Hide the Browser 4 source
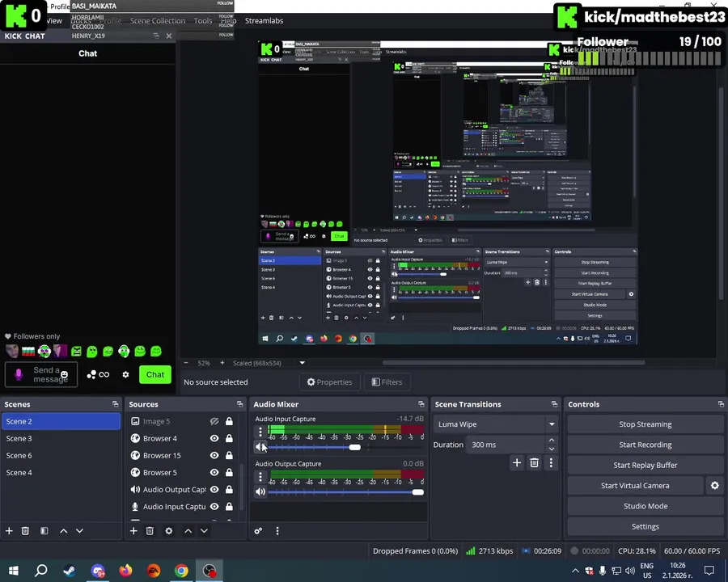This screenshot has height=582, width=728. [x=214, y=438]
